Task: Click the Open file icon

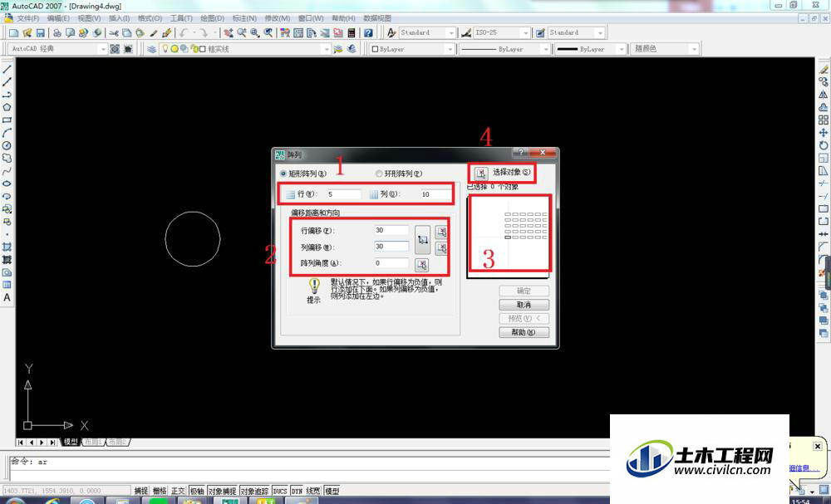Action: pos(27,33)
